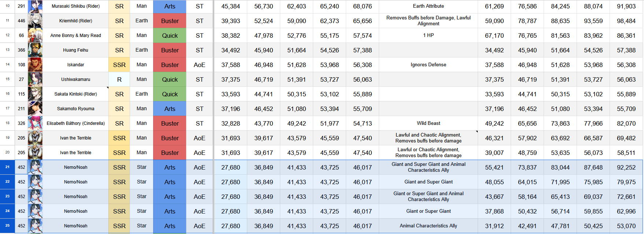Select the value 53,070 for Nemo/Noah
The image size is (644, 234).
pos(626,226)
